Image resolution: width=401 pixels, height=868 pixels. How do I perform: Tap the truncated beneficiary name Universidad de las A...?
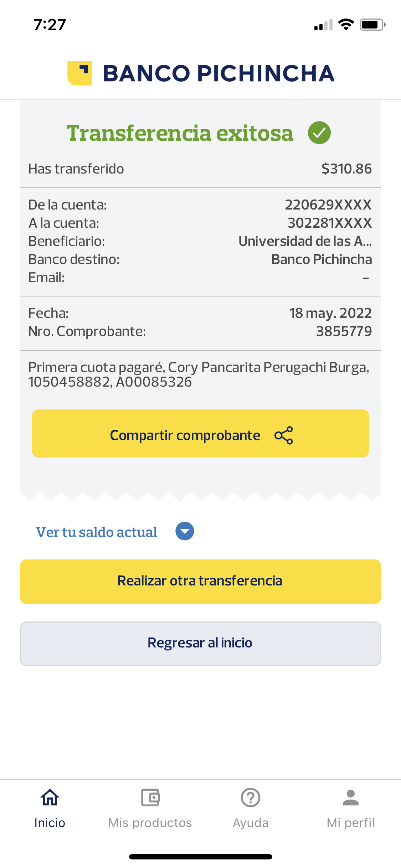tap(305, 241)
